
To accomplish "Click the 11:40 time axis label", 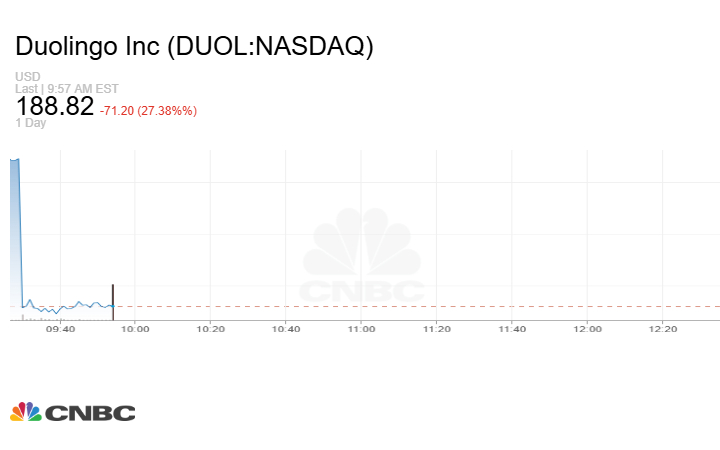I will click(512, 328).
